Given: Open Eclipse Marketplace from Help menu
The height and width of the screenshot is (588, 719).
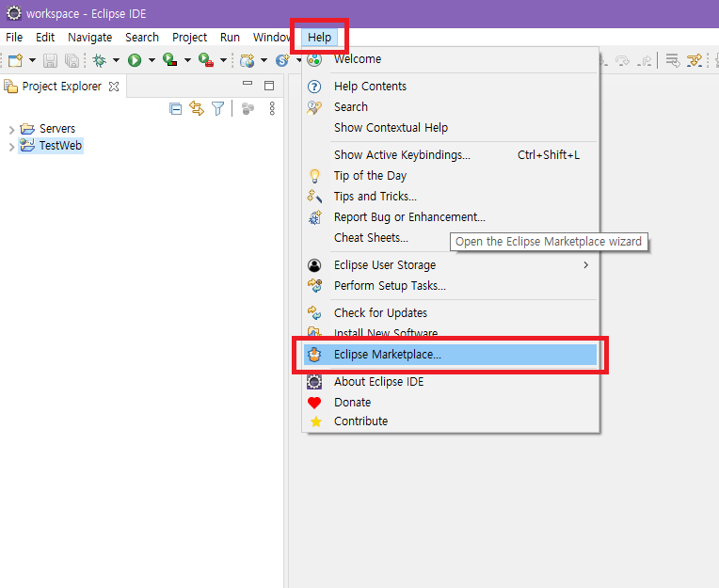Looking at the screenshot, I should (x=450, y=355).
